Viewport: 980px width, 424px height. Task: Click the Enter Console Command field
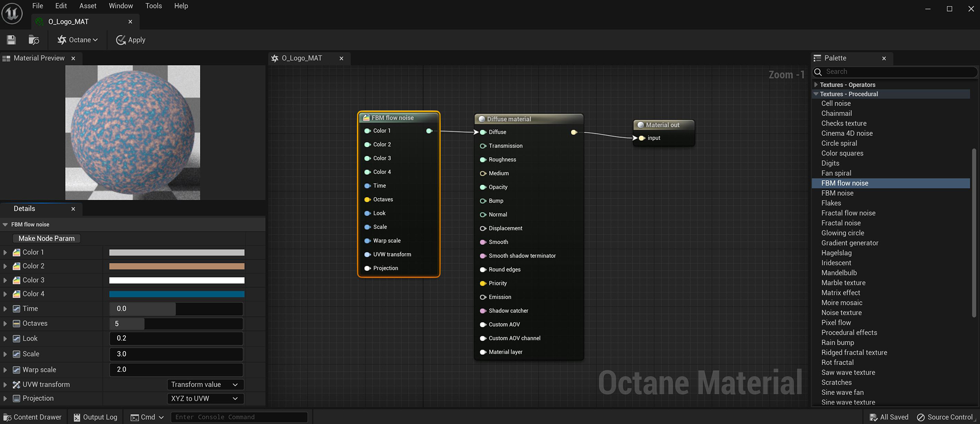[239, 417]
